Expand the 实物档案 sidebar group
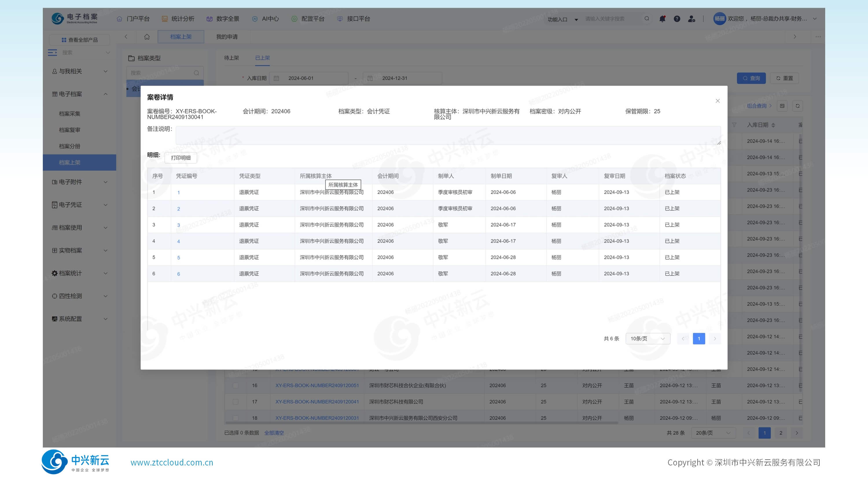This screenshot has width=868, height=488. 80,251
